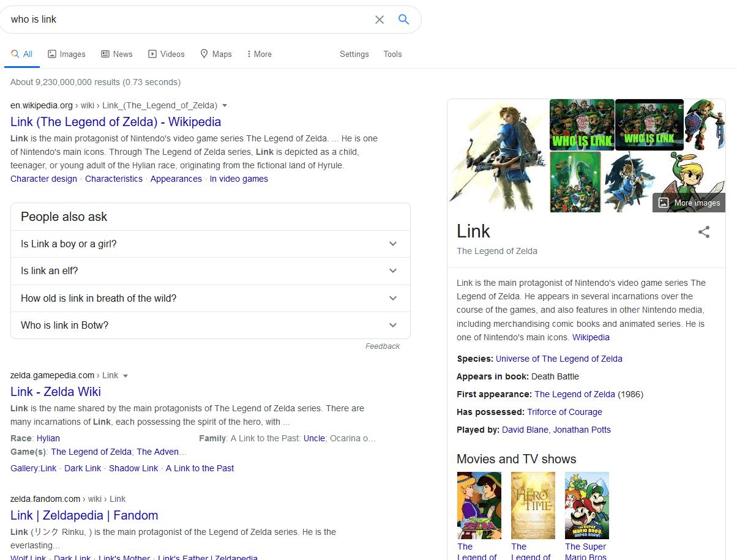Click the Wikipedia source link in panel
Image resolution: width=737 pixels, height=560 pixels.
point(591,337)
